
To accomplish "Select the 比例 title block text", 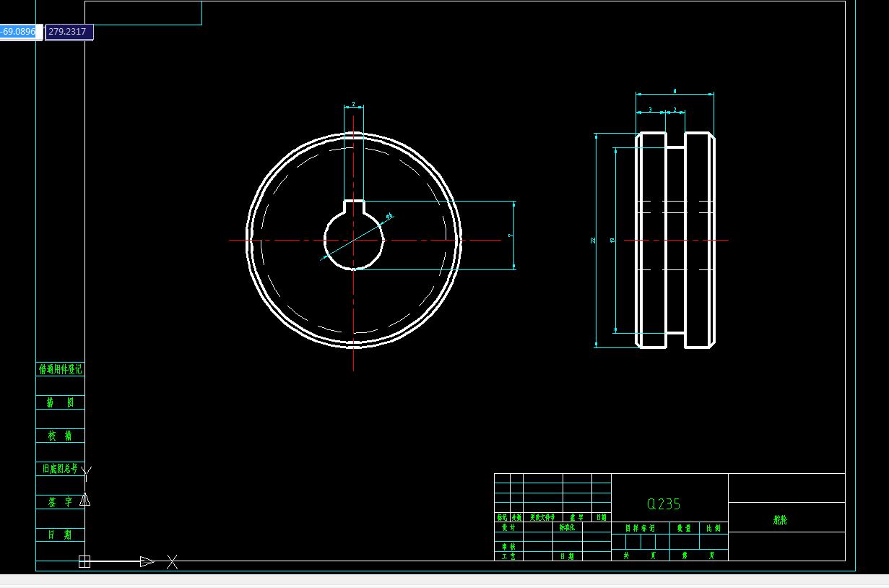I will pyautogui.click(x=713, y=528).
